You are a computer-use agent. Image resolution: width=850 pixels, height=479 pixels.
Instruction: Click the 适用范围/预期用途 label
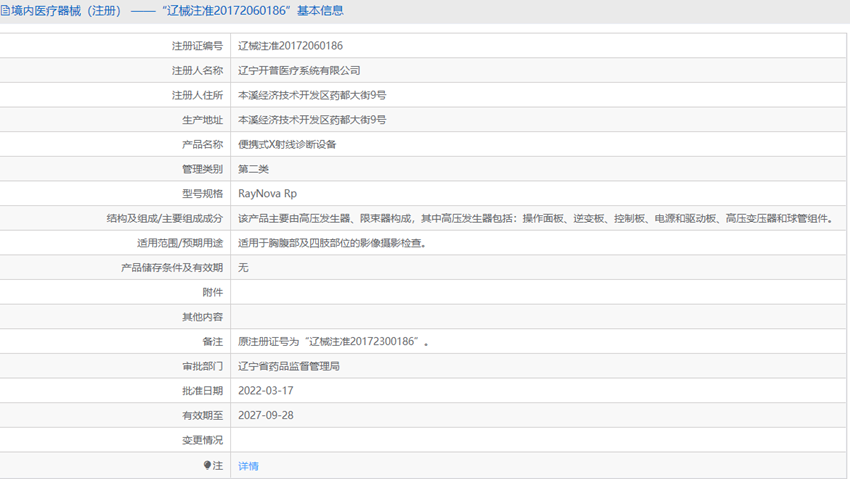pyautogui.click(x=180, y=243)
